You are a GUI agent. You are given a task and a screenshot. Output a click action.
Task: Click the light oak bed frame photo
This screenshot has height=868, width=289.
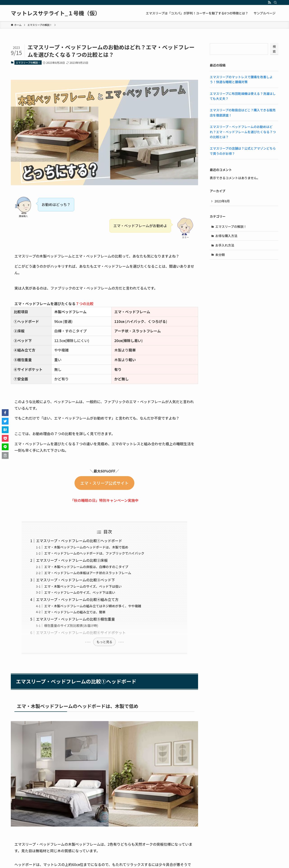point(153,774)
